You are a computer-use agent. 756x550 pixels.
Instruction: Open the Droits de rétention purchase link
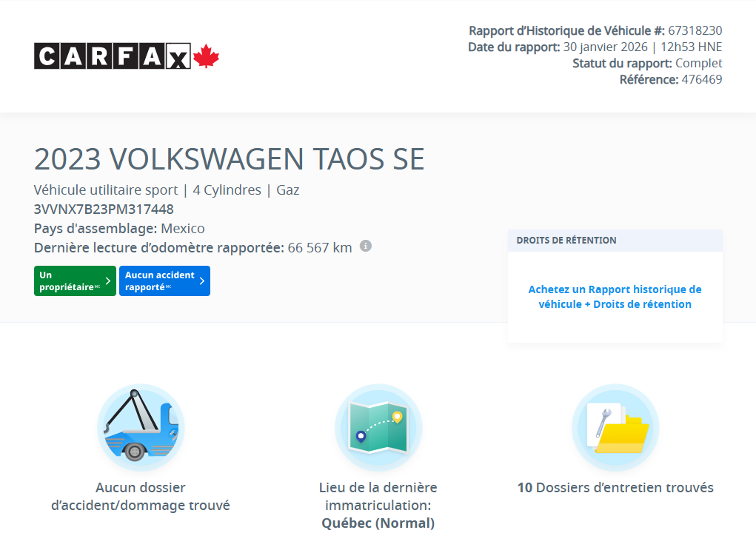pyautogui.click(x=615, y=297)
